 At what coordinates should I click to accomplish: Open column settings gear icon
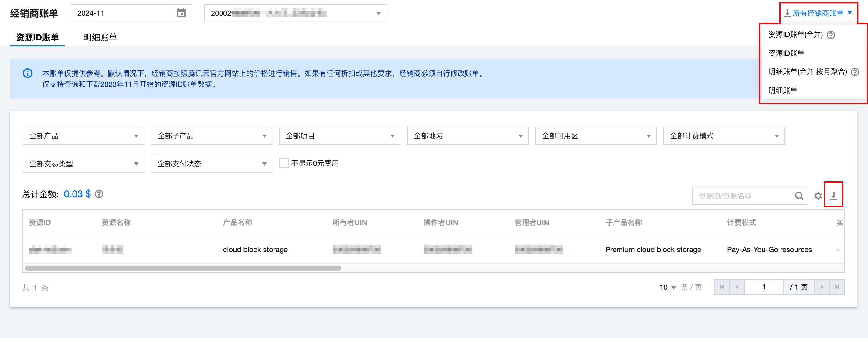pos(818,196)
